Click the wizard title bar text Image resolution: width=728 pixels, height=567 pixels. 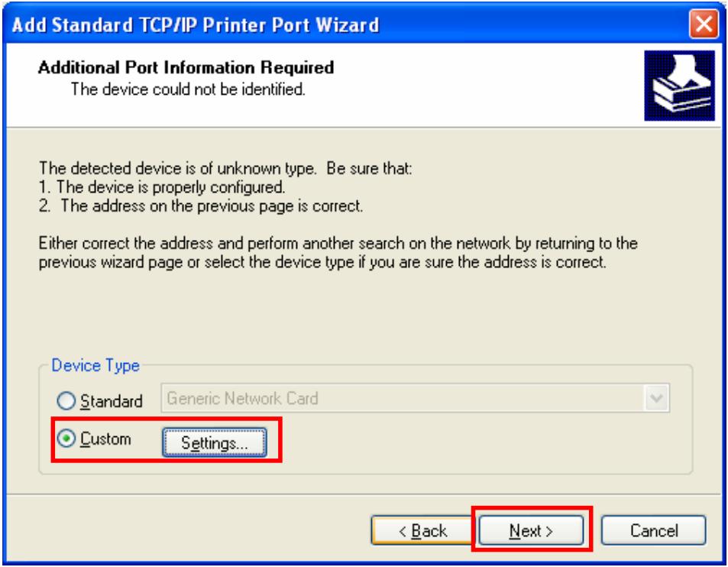click(196, 24)
